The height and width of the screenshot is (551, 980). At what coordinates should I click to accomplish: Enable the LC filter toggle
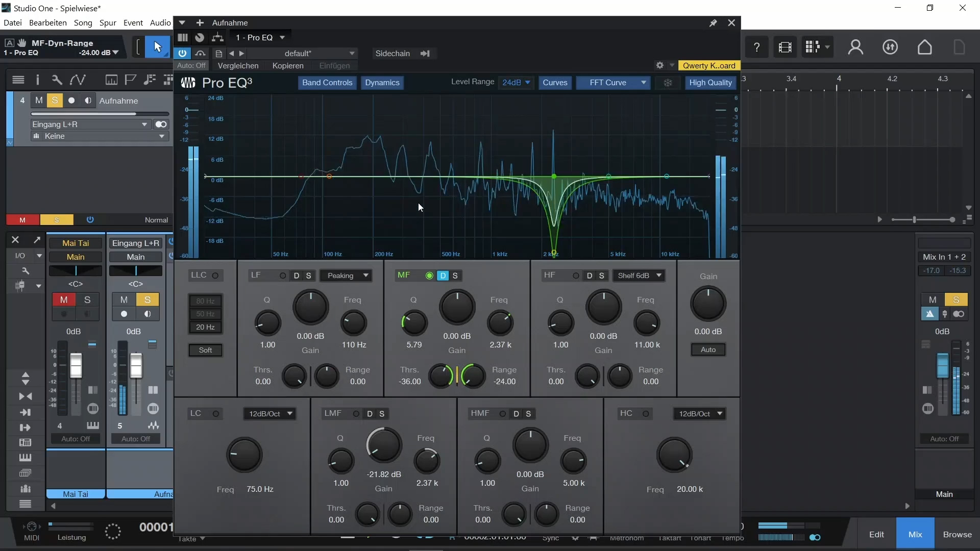216,414
